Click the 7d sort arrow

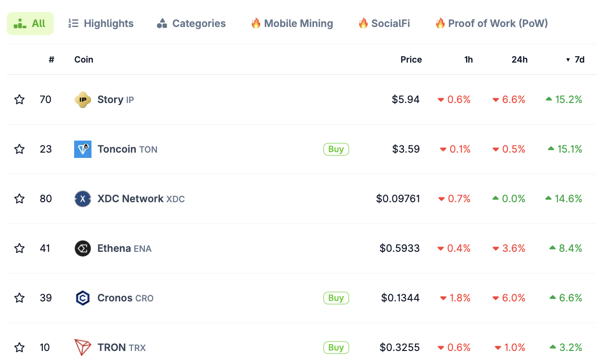(x=569, y=59)
